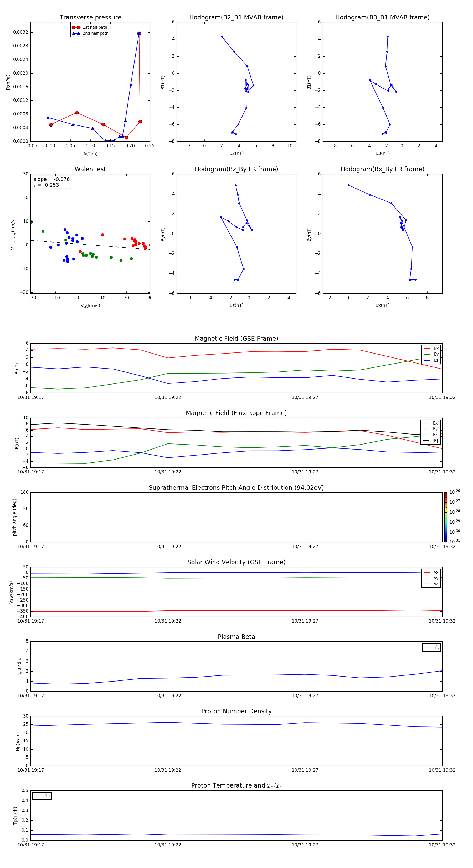
Task: Click the "Bx'" legend entry in Flux Rope panel
Action: click(x=431, y=423)
